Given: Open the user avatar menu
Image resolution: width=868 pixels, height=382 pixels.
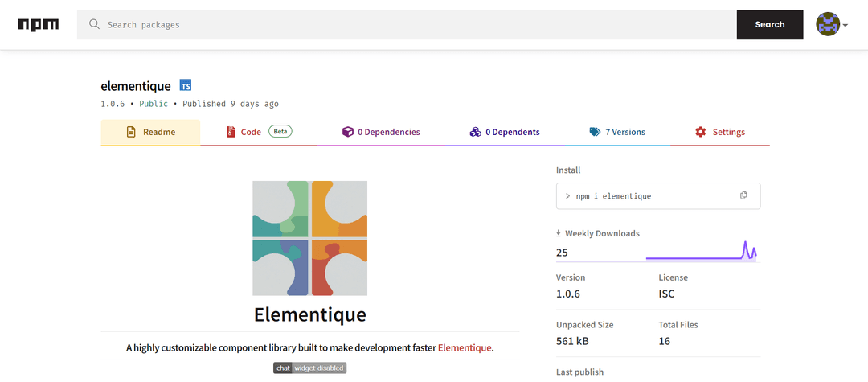Looking at the screenshot, I should (828, 24).
